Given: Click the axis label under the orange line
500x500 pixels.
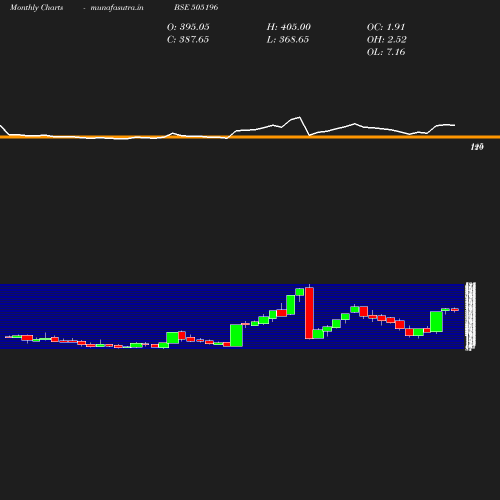Looking at the screenshot, I should [x=477, y=147].
